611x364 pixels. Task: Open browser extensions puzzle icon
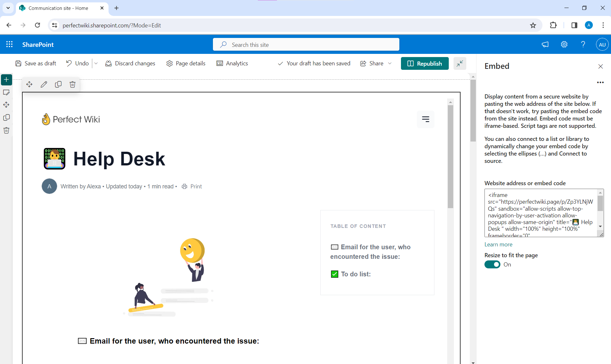point(553,25)
